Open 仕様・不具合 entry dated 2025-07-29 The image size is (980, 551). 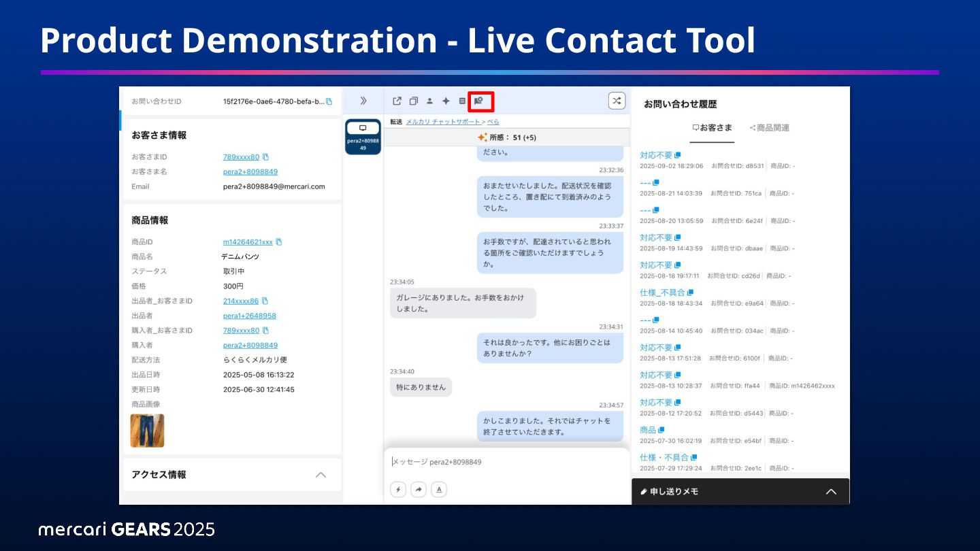664,457
